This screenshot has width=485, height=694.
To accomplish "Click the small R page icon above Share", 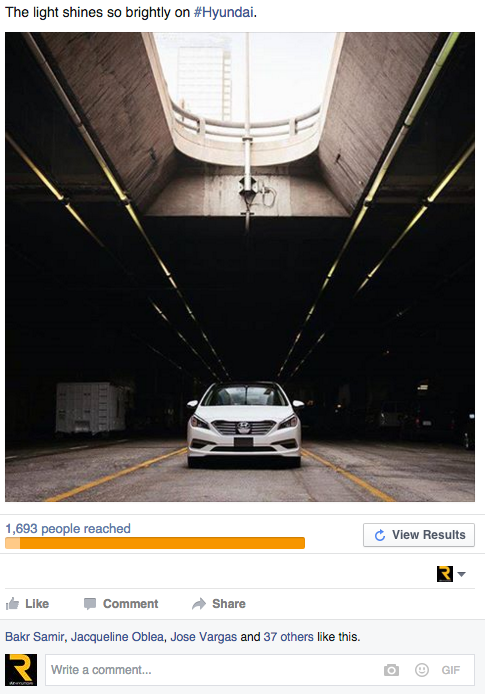I will pyautogui.click(x=445, y=574).
